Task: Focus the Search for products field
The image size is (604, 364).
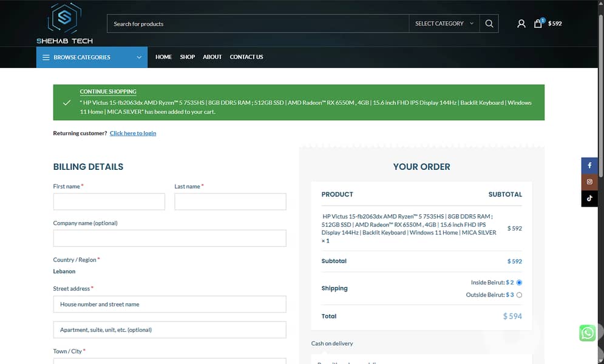Action: coord(258,24)
